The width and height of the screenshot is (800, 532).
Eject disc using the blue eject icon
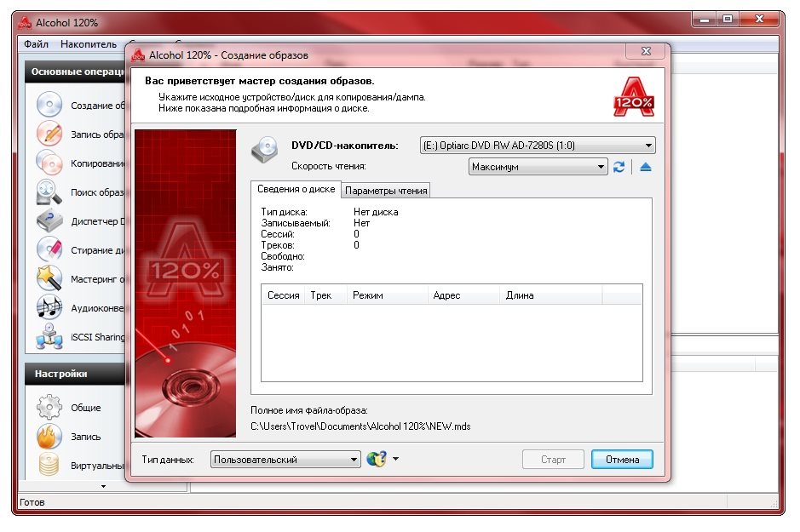646,167
